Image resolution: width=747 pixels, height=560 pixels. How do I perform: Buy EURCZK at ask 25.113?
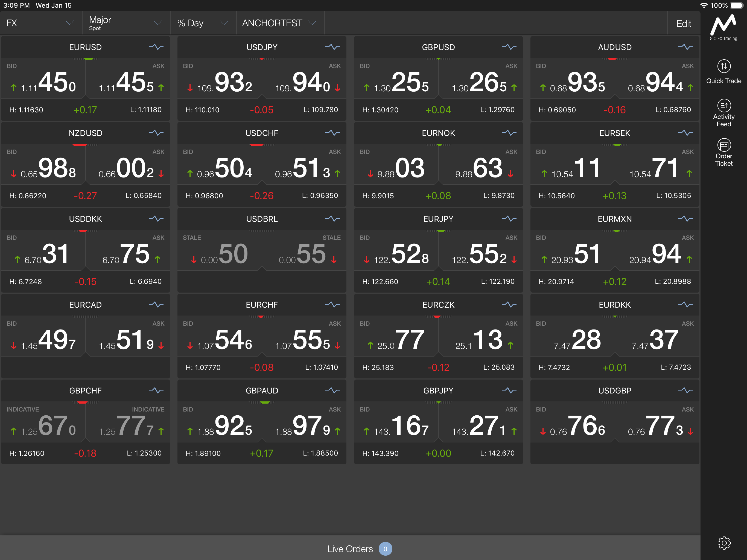481,336
